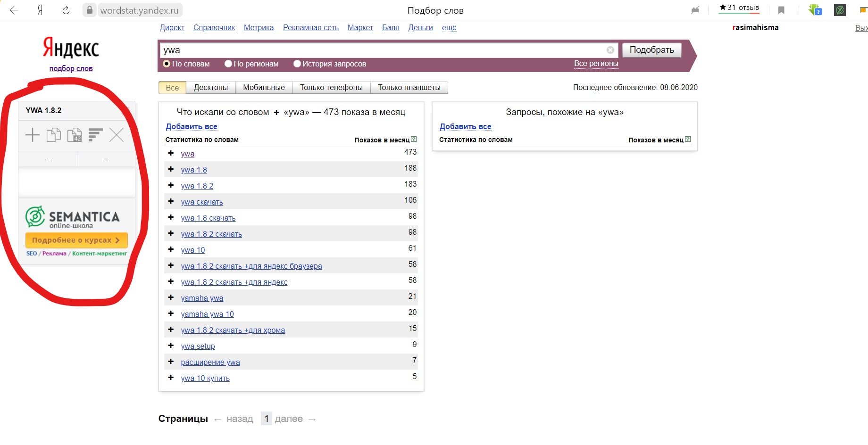
Task: Reload the page with refresh icon
Action: point(66,10)
